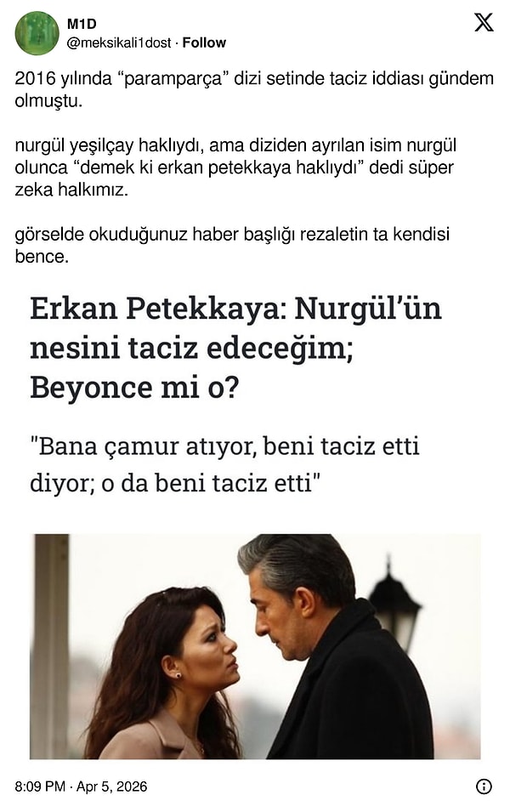Follow the M1D account

click(204, 43)
